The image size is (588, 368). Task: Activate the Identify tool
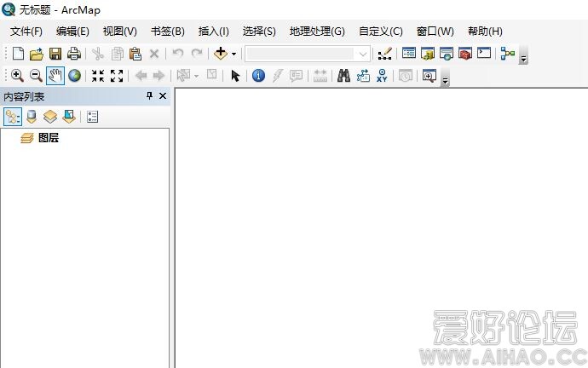coord(258,76)
